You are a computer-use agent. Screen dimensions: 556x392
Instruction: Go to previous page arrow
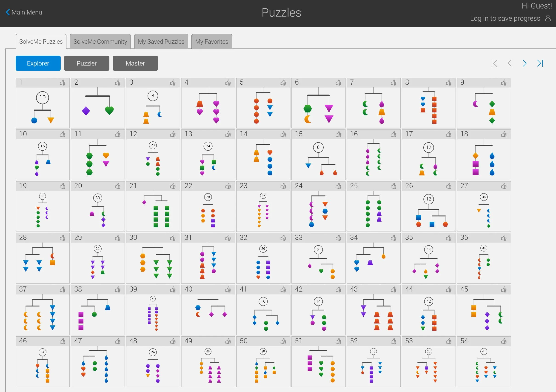[510, 63]
